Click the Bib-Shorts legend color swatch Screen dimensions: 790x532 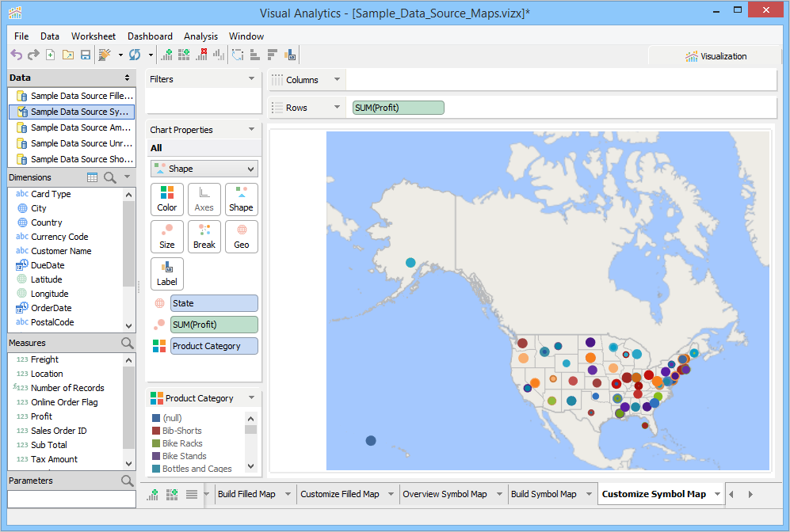(x=156, y=431)
